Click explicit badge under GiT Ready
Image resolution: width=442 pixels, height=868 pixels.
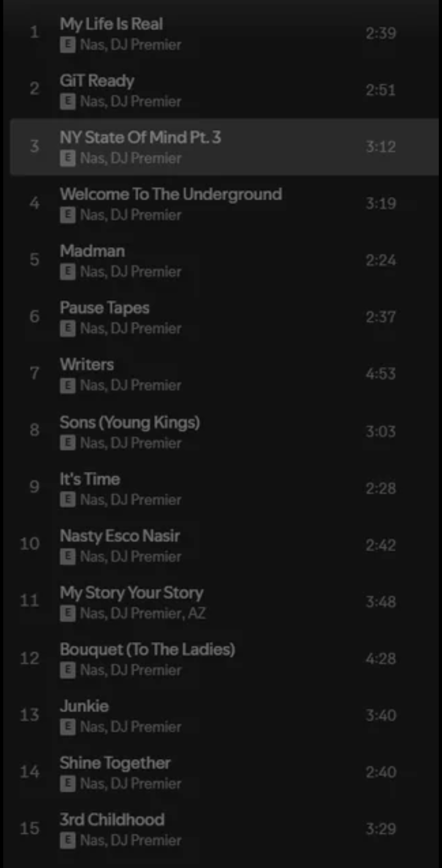pos(68,101)
